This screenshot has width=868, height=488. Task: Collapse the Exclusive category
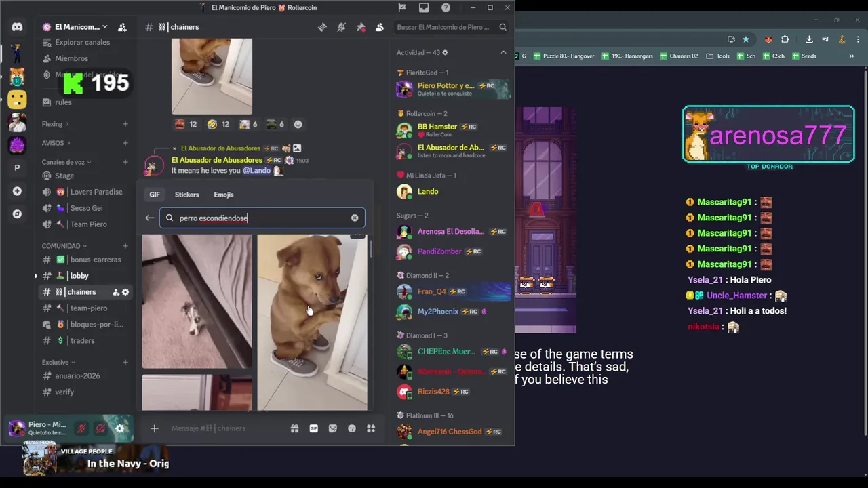coord(58,362)
